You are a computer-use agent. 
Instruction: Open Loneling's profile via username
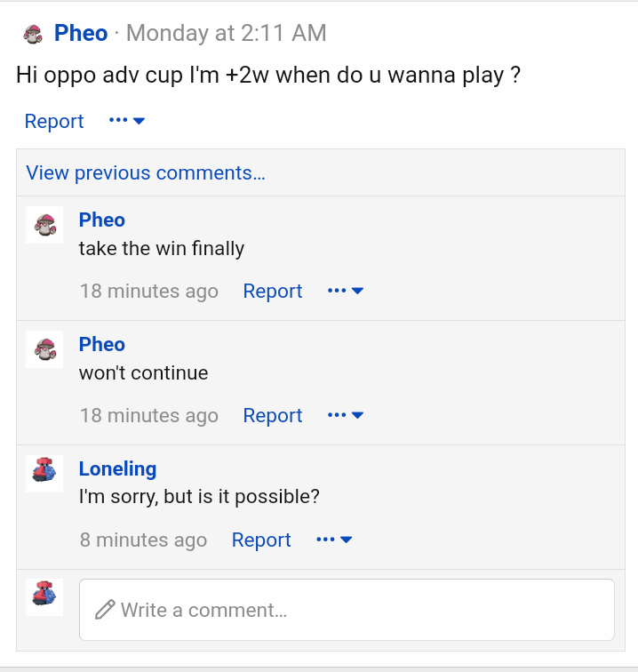tap(117, 468)
